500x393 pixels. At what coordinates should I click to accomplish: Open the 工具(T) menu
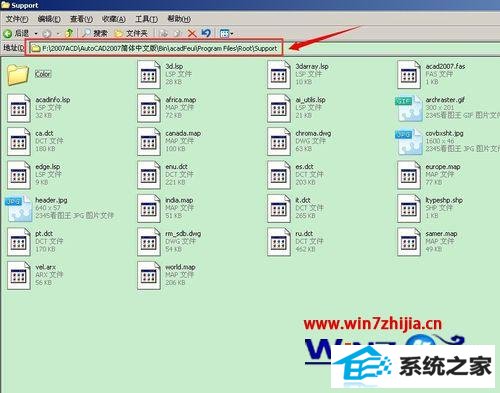click(x=146, y=19)
